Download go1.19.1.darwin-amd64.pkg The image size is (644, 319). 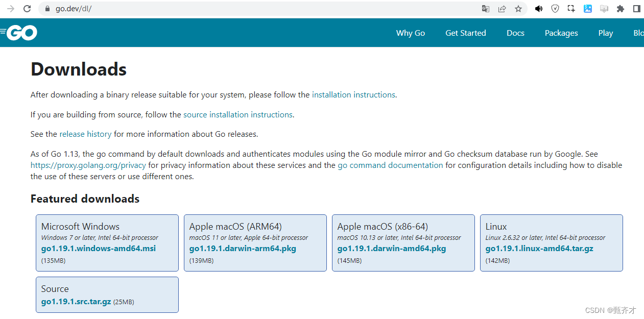coord(392,249)
